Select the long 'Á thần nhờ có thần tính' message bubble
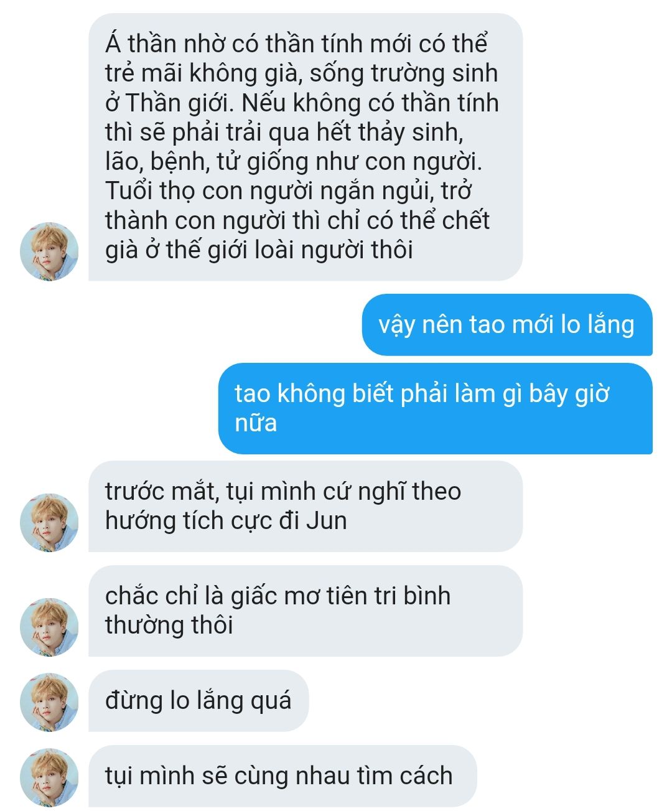Viewport: 672px width, 811px height. click(x=306, y=147)
